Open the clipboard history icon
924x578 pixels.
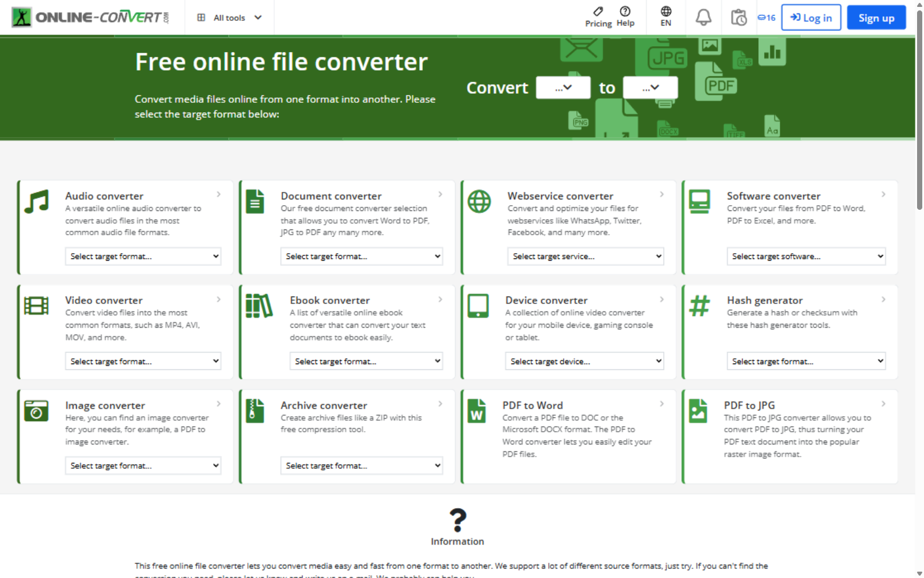point(739,17)
